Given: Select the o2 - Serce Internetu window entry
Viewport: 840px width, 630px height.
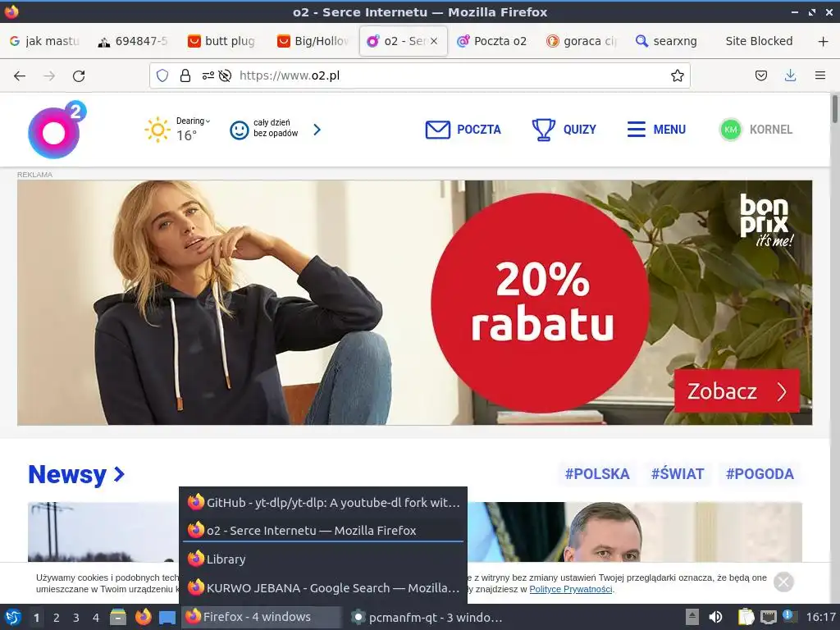Looking at the screenshot, I should [x=323, y=531].
